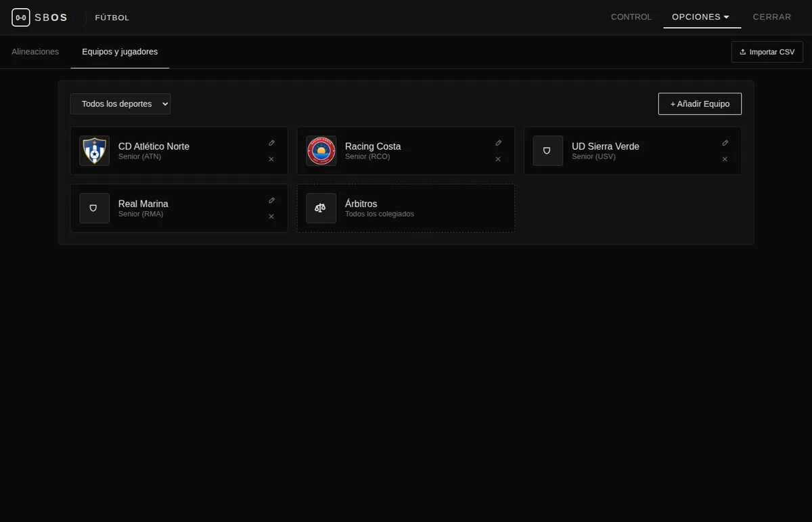Click the SBOS scoreboard logo icon

point(21,18)
